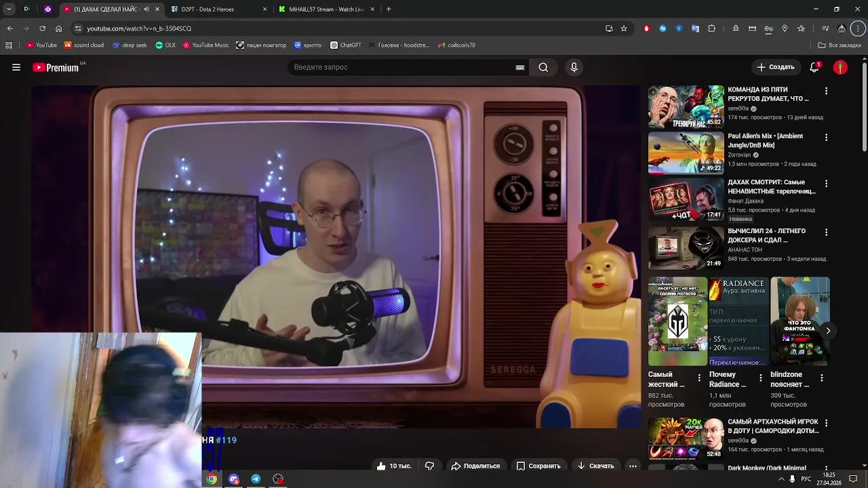This screenshot has width=868, height=488.
Task: Click the main video player
Action: [337, 258]
